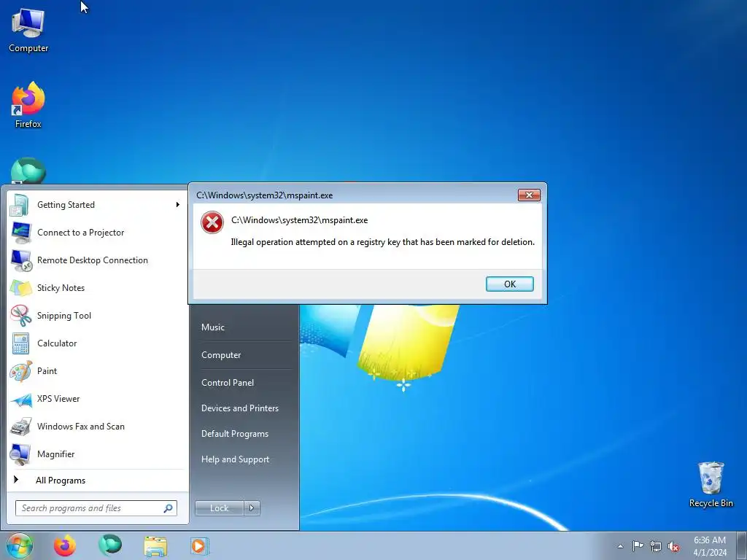This screenshot has height=560, width=747.
Task: Click the search magnifier icon in Start menu
Action: pyautogui.click(x=168, y=508)
